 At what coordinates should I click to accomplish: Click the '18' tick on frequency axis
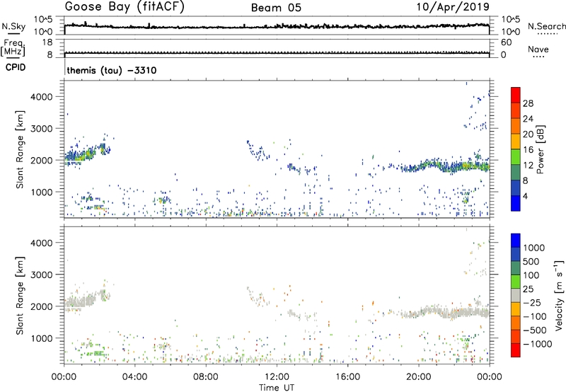pyautogui.click(x=47, y=42)
